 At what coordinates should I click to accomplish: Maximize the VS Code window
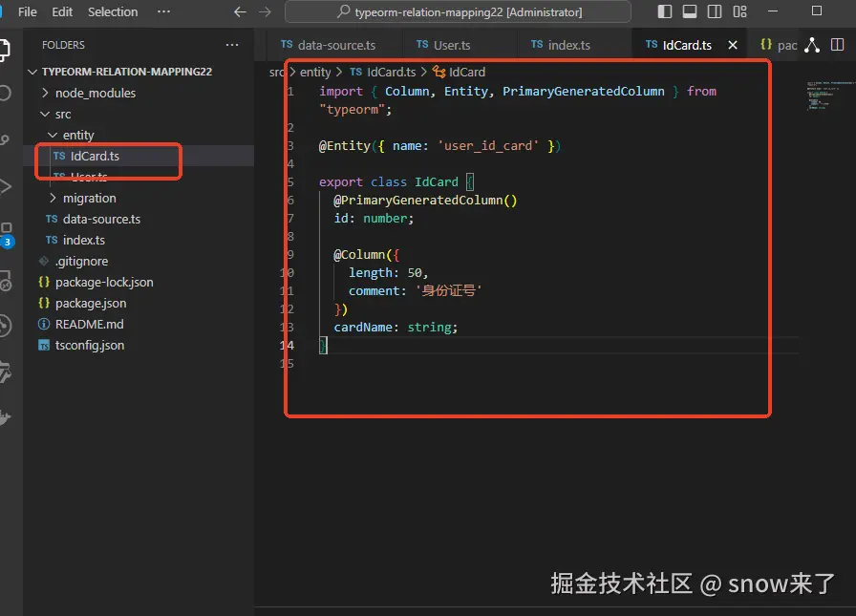click(x=817, y=11)
